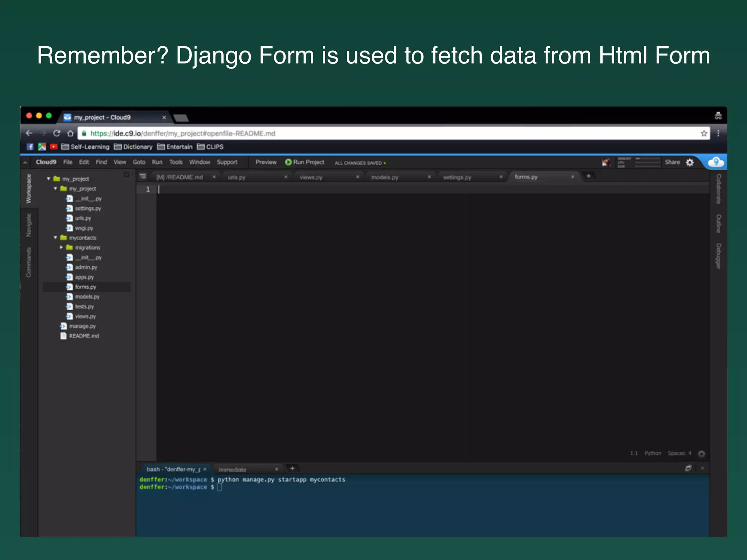Open editor settings gear in status bar
The height and width of the screenshot is (560, 747).
pyautogui.click(x=701, y=454)
